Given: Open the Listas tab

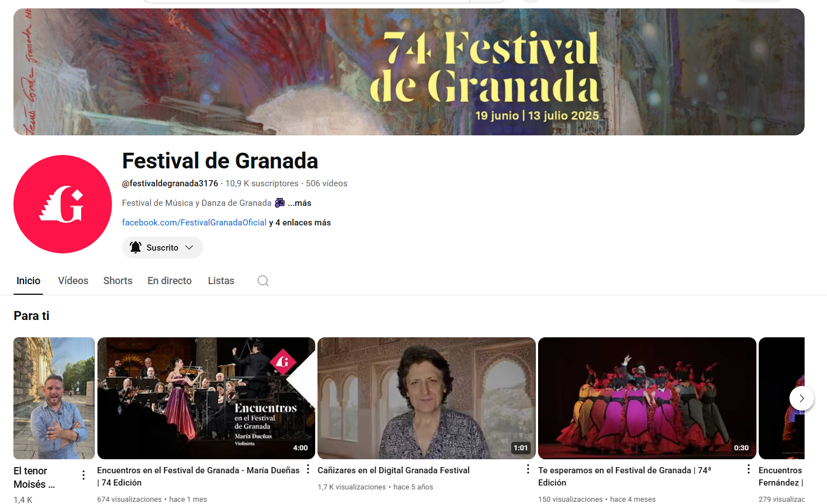Looking at the screenshot, I should tap(221, 281).
